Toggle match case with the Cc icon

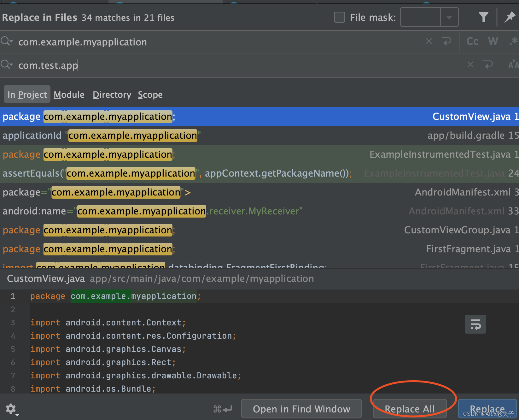coord(472,41)
